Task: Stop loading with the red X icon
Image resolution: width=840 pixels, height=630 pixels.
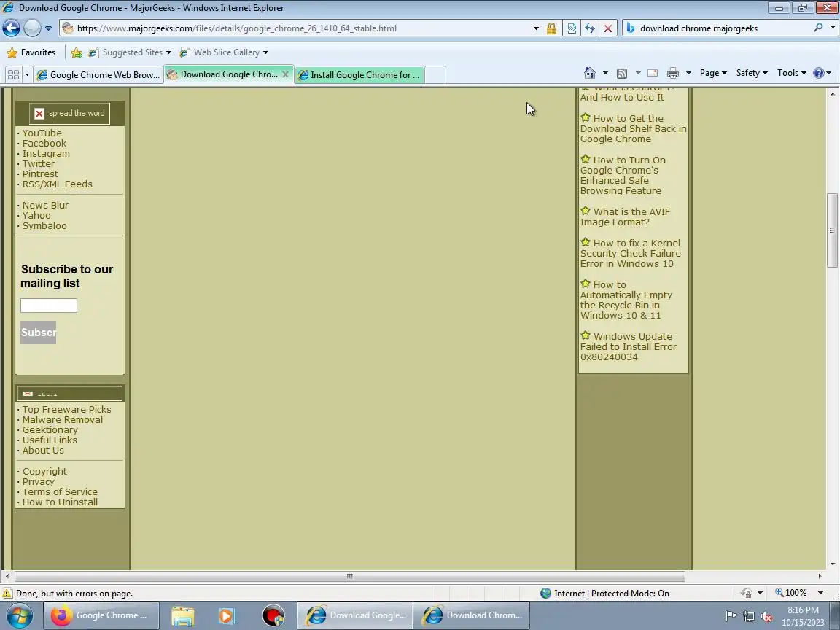Action: (x=608, y=28)
